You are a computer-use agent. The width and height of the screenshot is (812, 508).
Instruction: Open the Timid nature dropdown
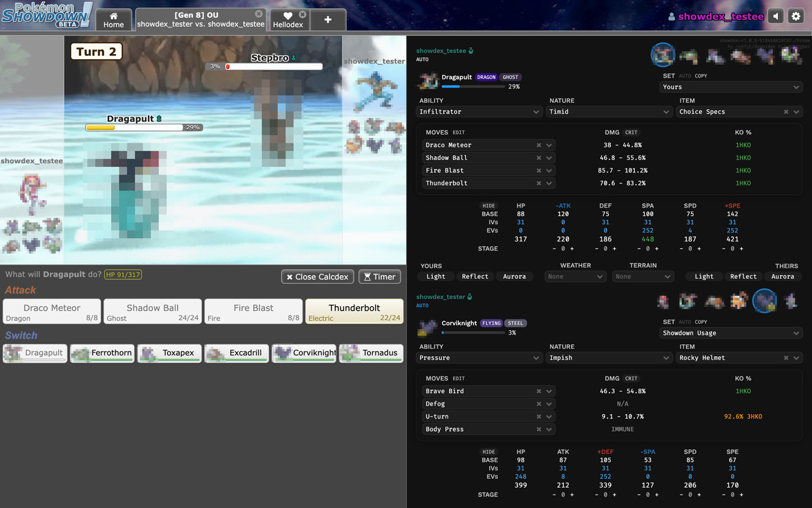pos(609,111)
